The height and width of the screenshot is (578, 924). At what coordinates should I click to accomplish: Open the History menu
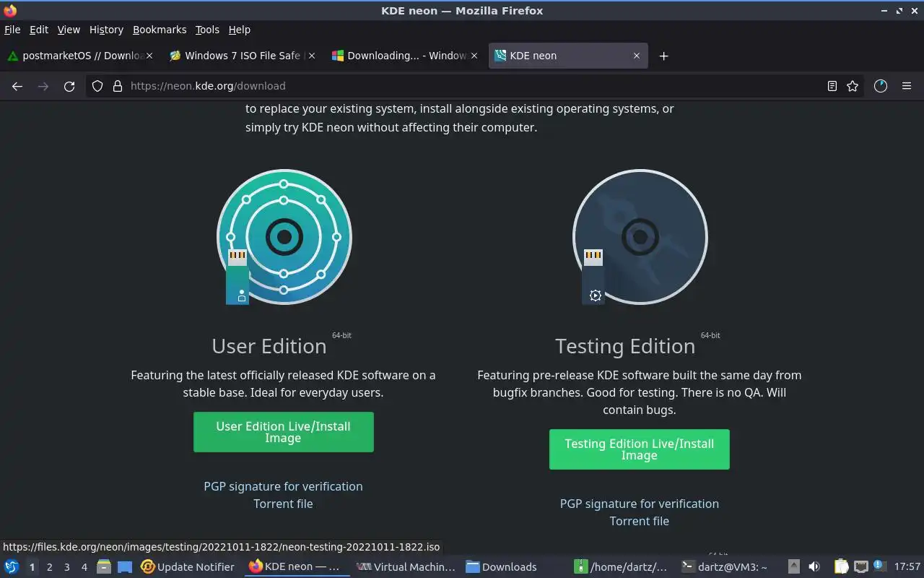pyautogui.click(x=106, y=30)
